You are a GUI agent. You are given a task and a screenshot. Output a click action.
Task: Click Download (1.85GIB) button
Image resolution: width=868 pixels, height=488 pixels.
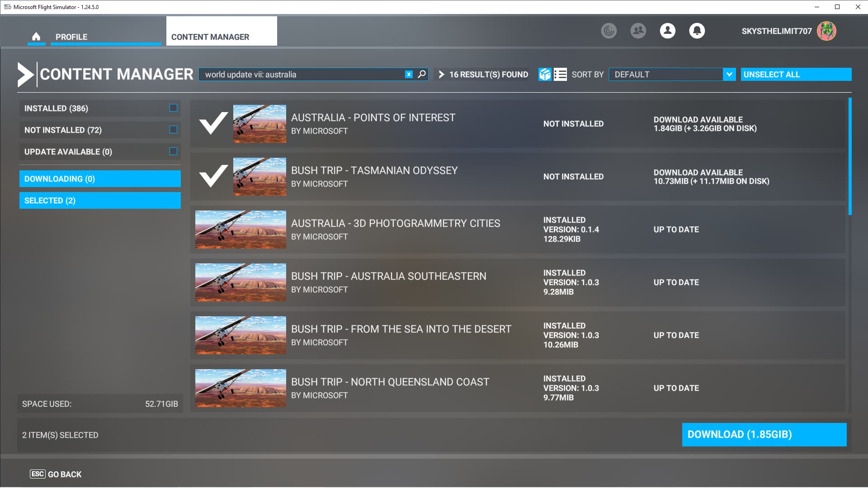(x=764, y=435)
